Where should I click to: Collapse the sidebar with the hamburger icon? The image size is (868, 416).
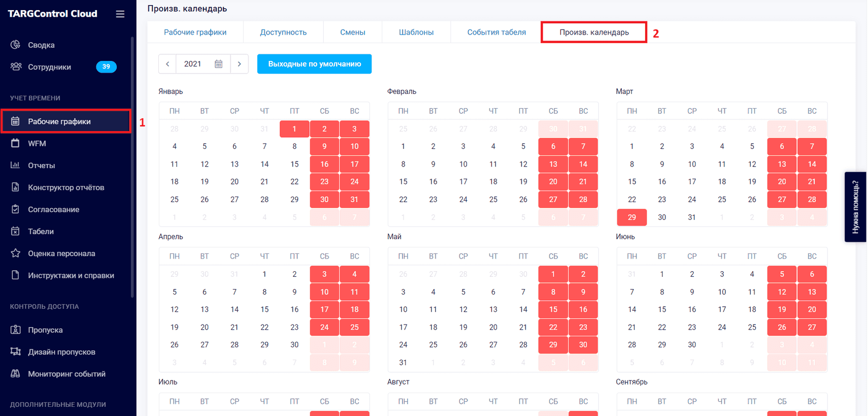pos(120,14)
